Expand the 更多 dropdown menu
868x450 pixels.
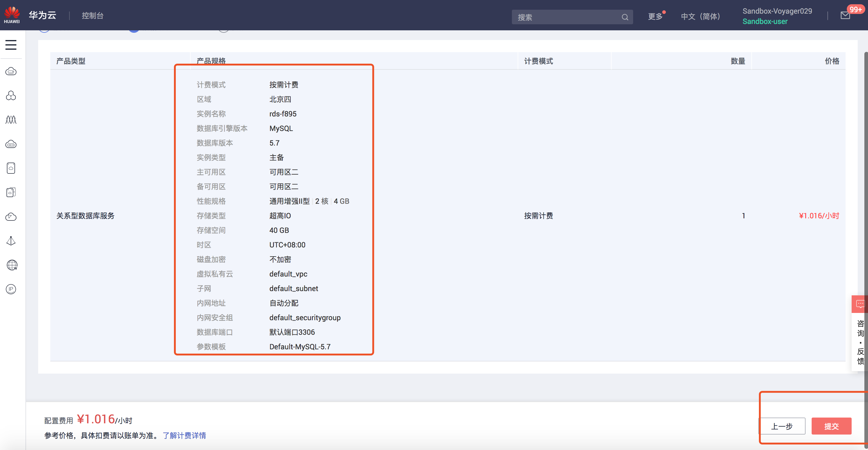(655, 16)
